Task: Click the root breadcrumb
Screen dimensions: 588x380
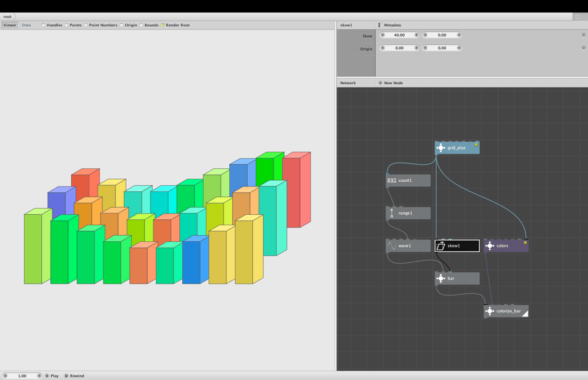Action: (7, 16)
